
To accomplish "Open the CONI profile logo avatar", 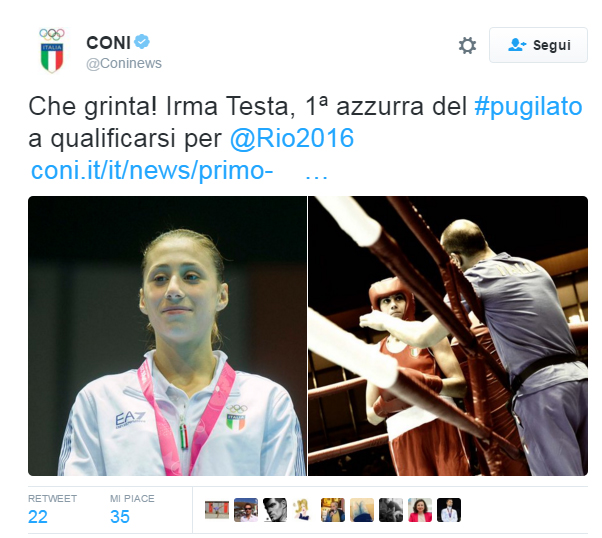I will tap(52, 50).
